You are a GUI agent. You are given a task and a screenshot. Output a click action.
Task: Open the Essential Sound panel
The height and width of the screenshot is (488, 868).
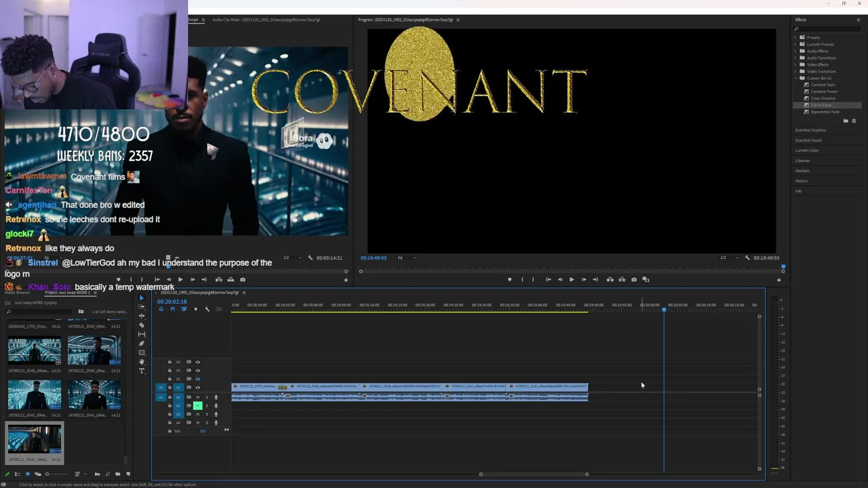(808, 140)
